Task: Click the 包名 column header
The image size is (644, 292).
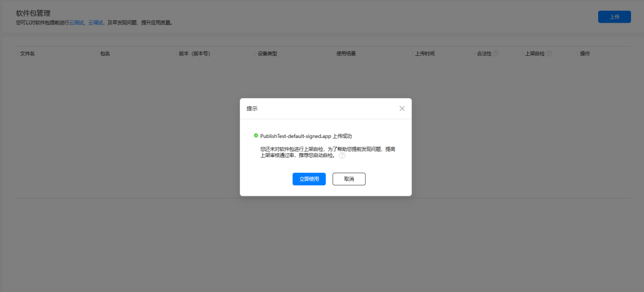Action: 105,53
